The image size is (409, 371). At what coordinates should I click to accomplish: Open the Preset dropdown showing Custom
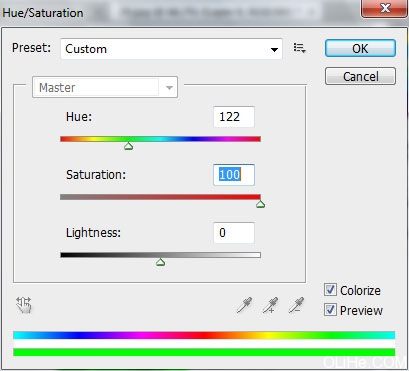(171, 49)
